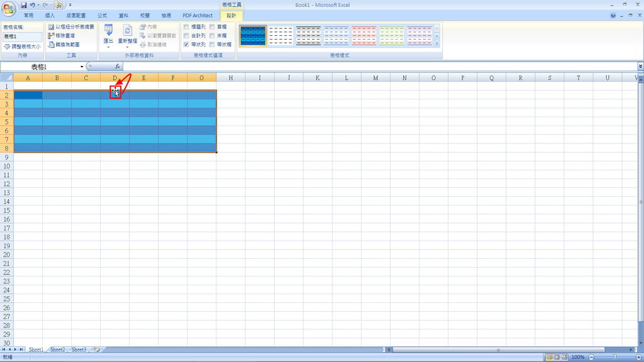
Task: Open the 匯出 export dropdown
Action: coord(108,36)
